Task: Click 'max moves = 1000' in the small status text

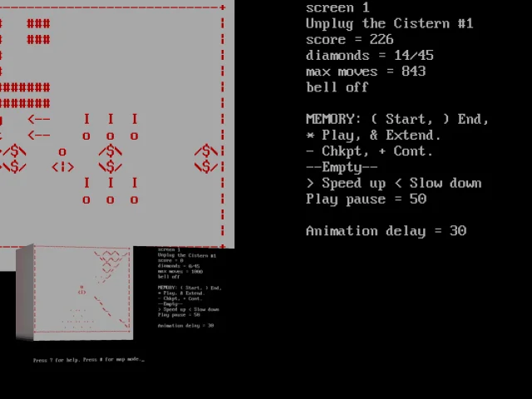Action: pos(180,272)
